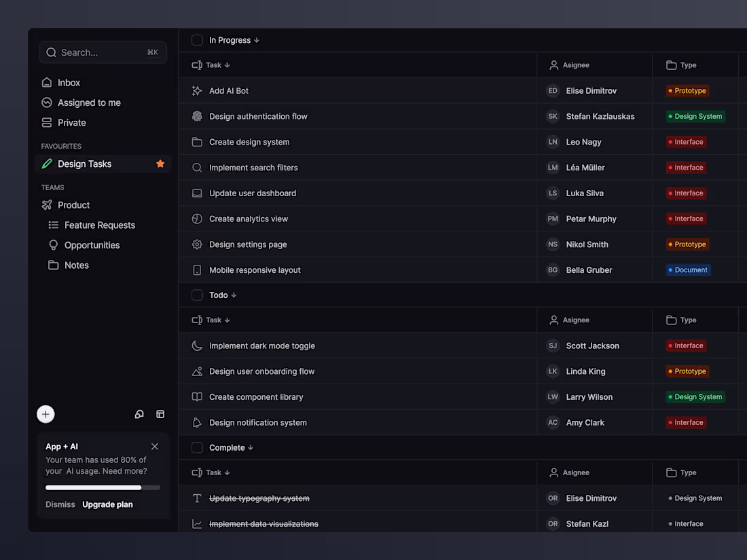747x560 pixels.
Task: Click the orange star next to Design Tasks
Action: point(160,164)
